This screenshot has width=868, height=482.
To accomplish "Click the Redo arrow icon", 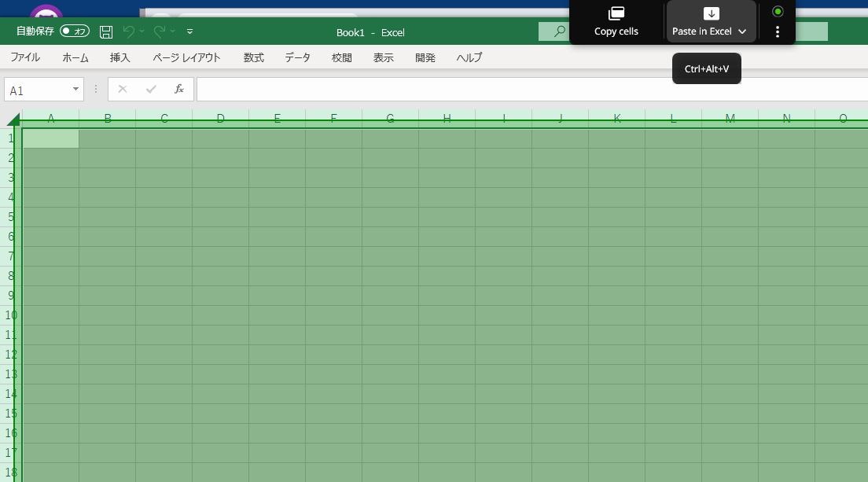I will [x=160, y=31].
